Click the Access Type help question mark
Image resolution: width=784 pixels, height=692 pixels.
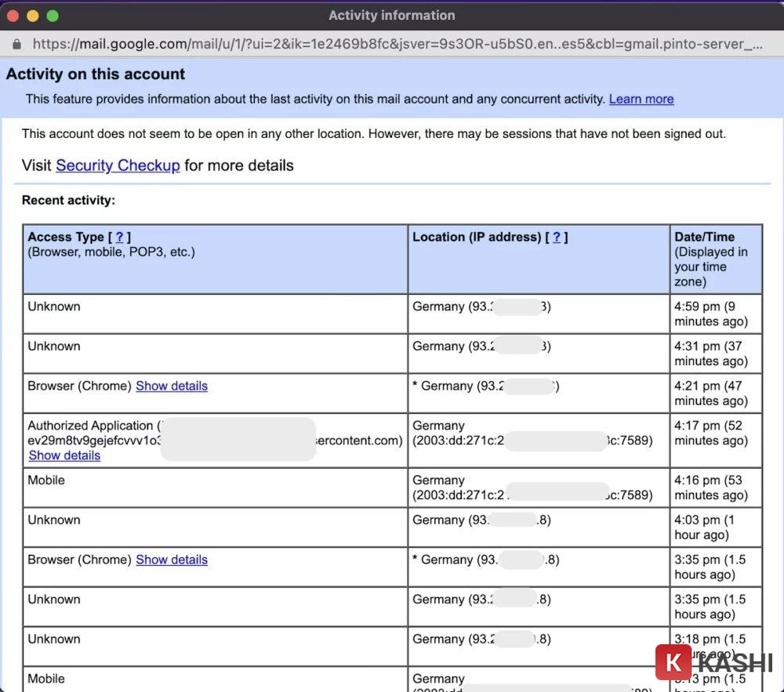pos(119,237)
